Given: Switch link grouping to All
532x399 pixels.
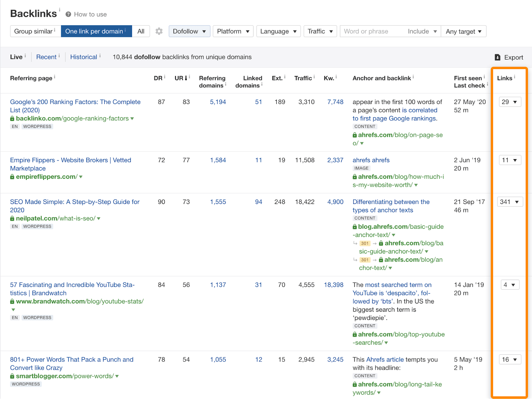Looking at the screenshot, I should (x=141, y=31).
